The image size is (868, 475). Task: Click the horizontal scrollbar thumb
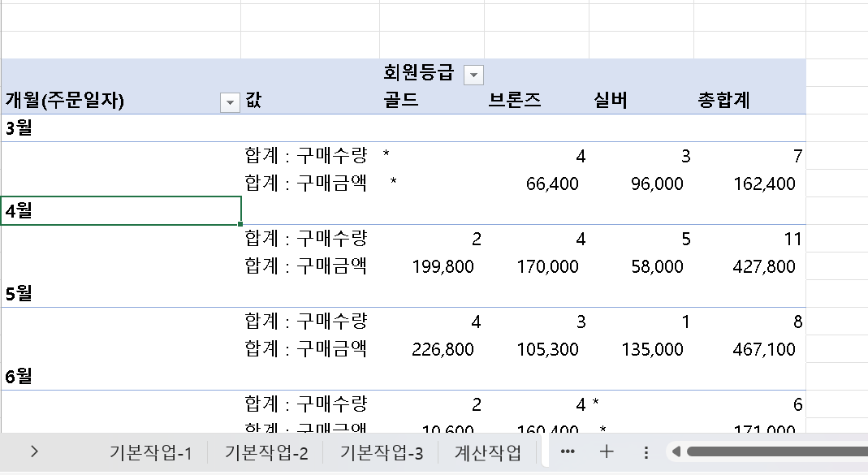pyautogui.click(x=771, y=452)
